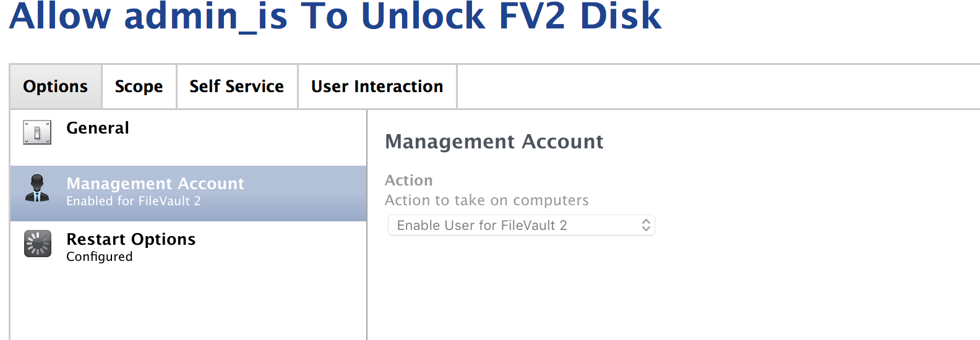The image size is (980, 340).
Task: Click the divider between payload list and details
Action: (367, 225)
